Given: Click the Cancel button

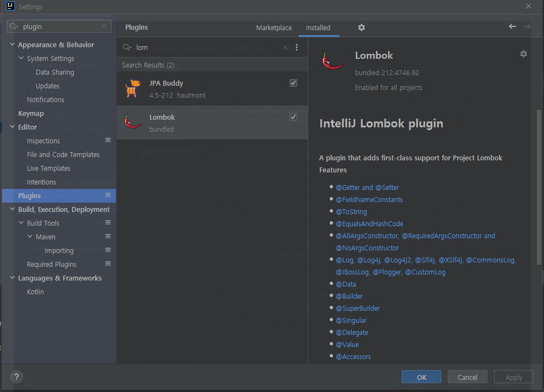Looking at the screenshot, I should pyautogui.click(x=467, y=377).
